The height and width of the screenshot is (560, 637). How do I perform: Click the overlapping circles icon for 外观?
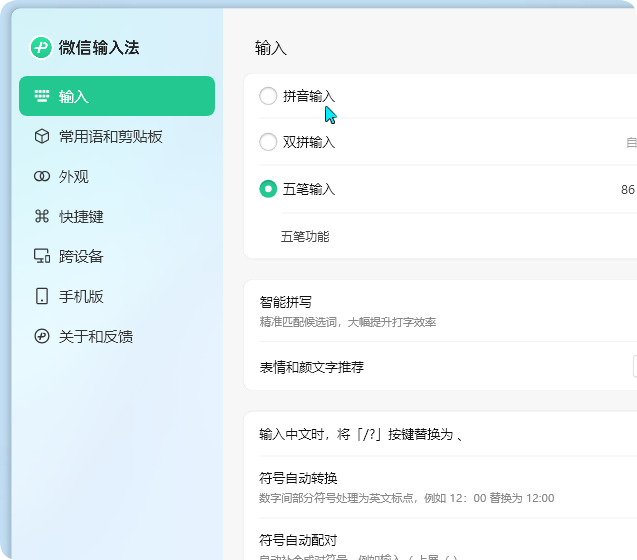pos(41,176)
